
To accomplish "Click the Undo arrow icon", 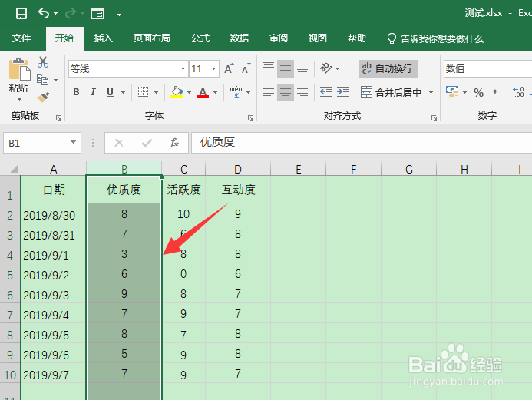I will pos(44,14).
